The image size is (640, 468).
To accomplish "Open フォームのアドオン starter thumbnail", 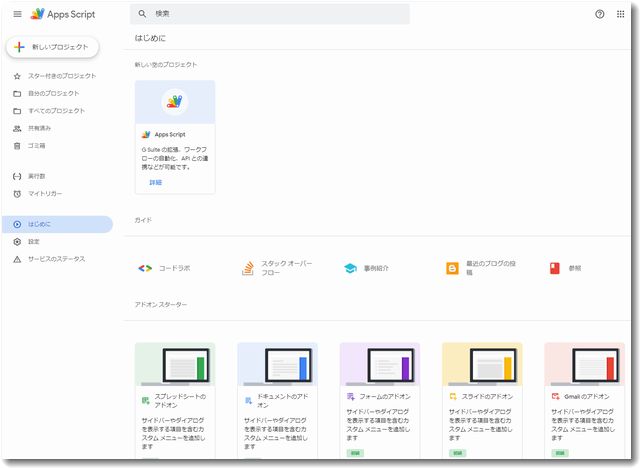I will (x=380, y=364).
